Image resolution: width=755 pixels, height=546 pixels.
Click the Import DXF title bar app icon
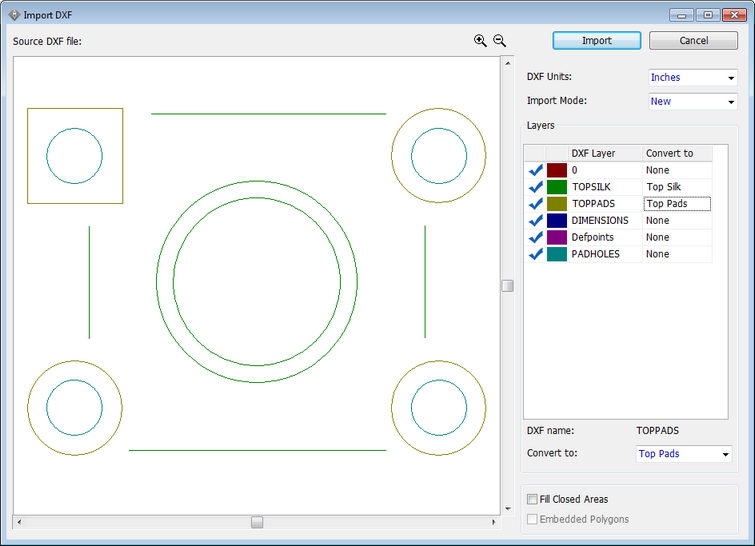[14, 15]
